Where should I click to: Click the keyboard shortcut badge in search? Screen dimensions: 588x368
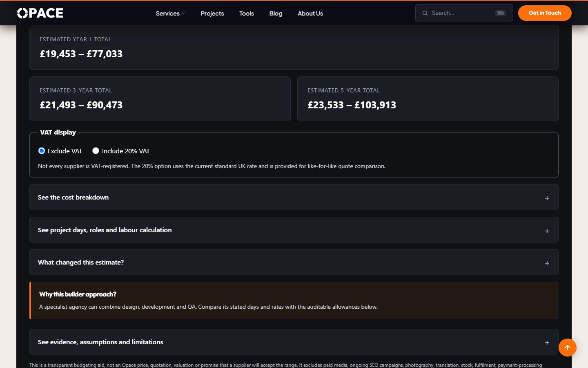pyautogui.click(x=501, y=13)
